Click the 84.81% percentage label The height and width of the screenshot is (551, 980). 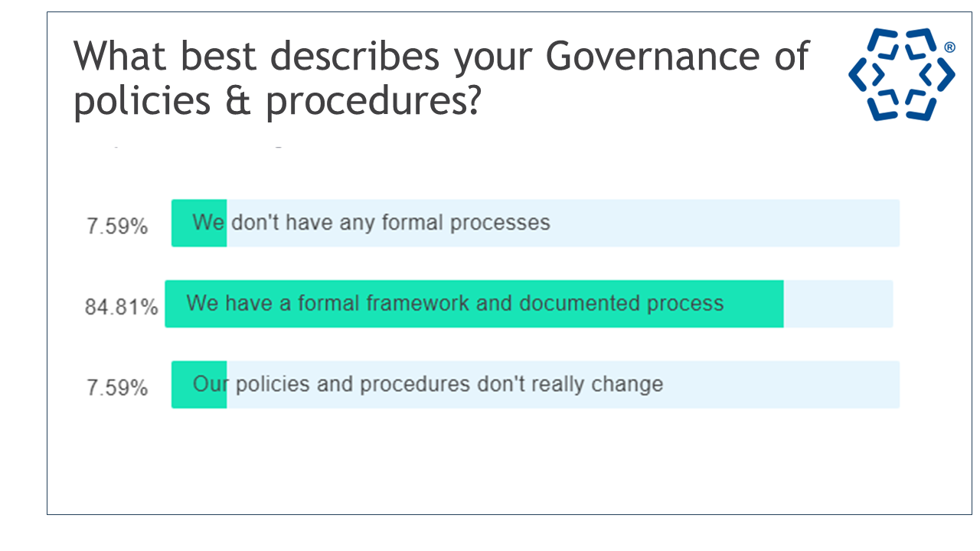tap(121, 307)
